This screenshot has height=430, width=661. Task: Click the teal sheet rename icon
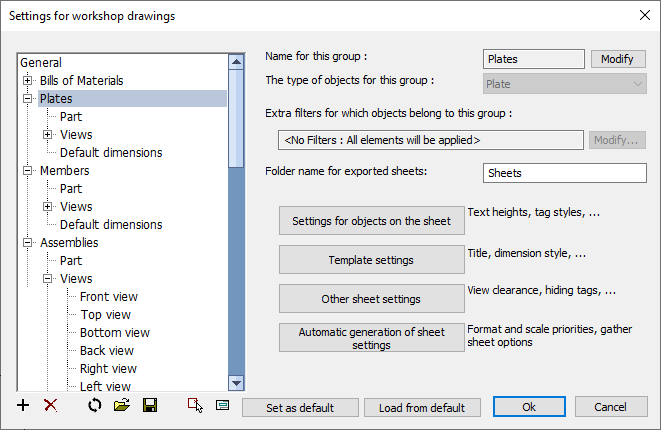pyautogui.click(x=223, y=406)
